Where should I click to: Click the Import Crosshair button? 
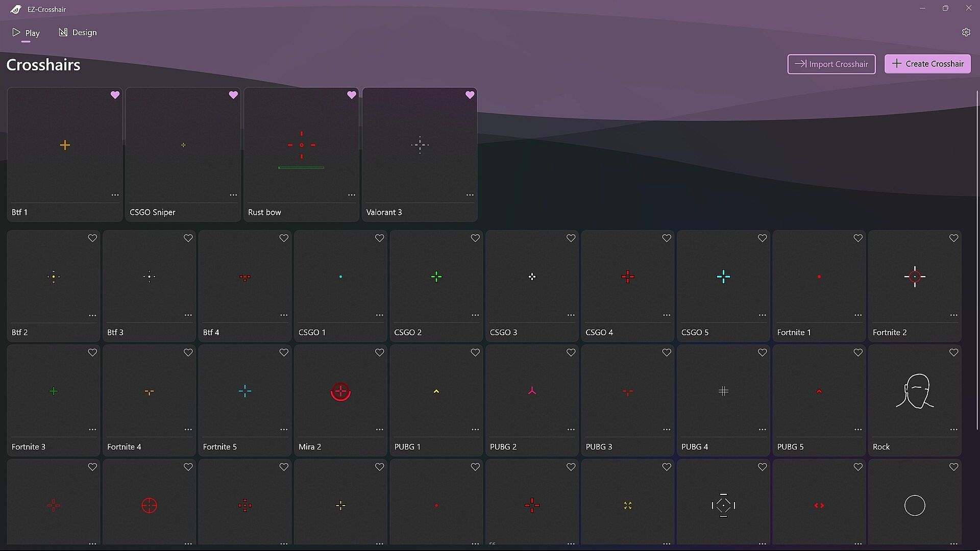[831, 64]
